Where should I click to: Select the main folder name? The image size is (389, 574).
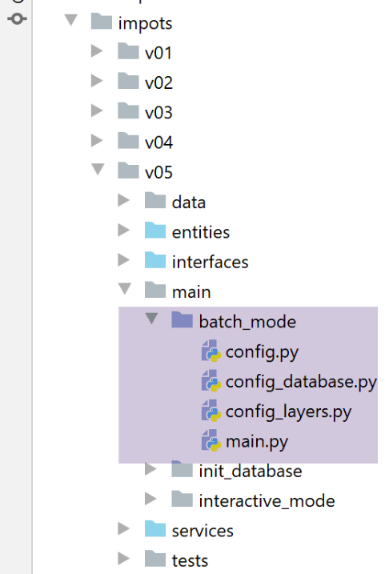pyautogui.click(x=191, y=292)
